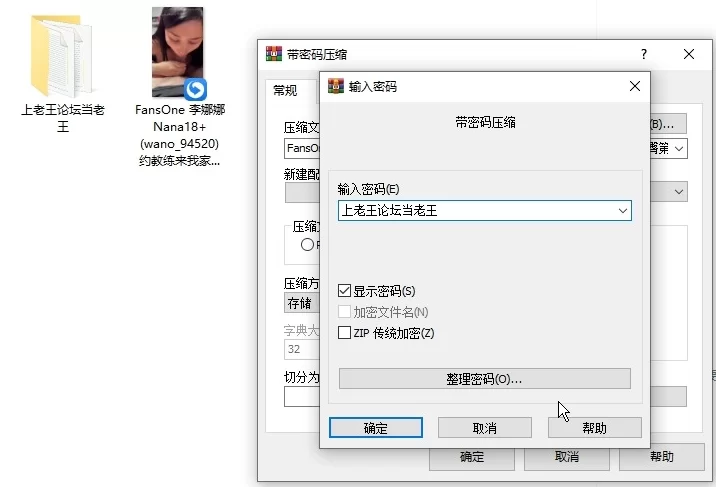Click the 输入密码(E) label
This screenshot has height=487, width=716.
pos(369,189)
